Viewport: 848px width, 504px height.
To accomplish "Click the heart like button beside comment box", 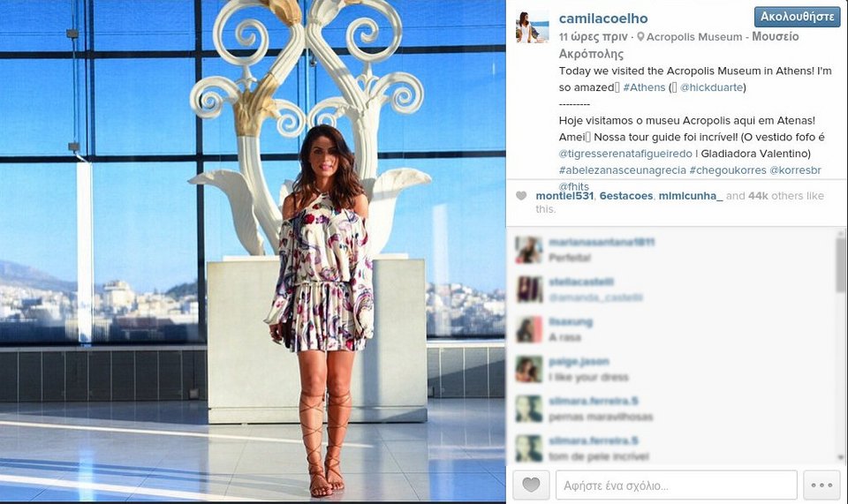I will [531, 485].
